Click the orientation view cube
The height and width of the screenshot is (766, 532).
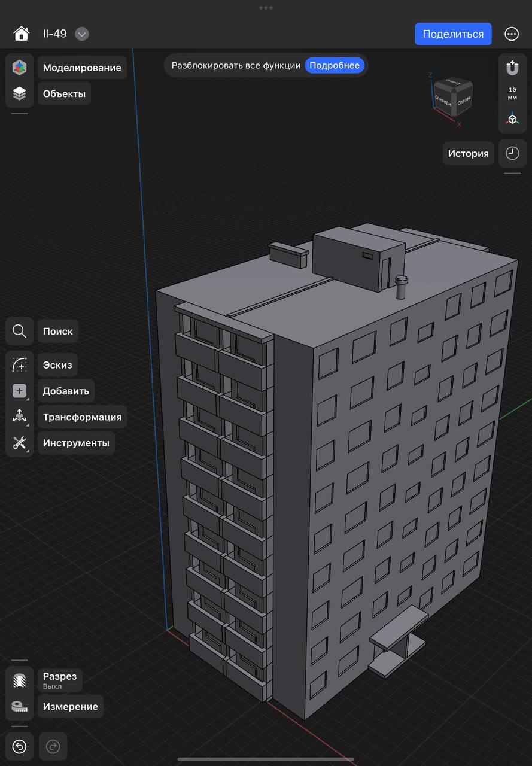click(452, 95)
